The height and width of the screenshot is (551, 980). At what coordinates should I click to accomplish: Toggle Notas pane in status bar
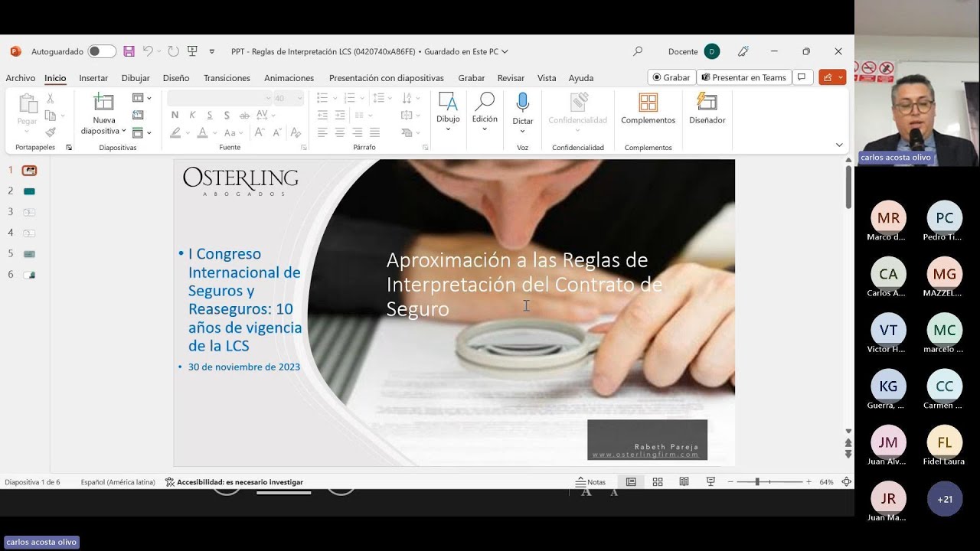click(590, 482)
